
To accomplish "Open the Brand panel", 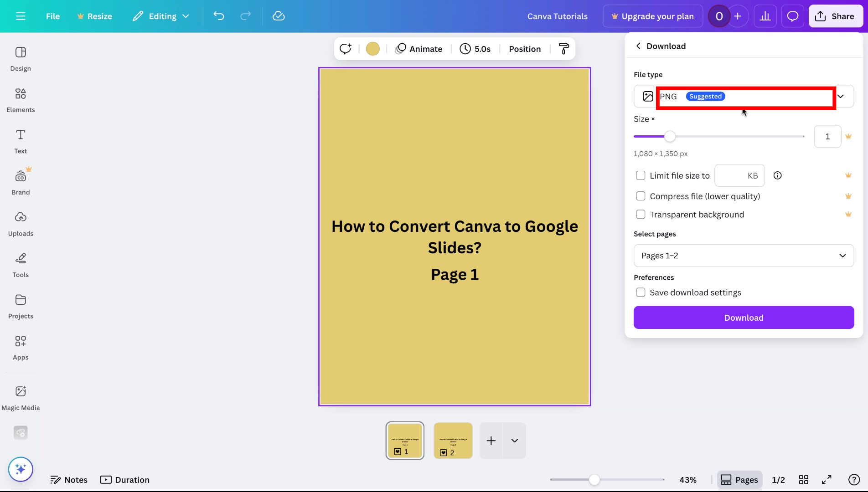I will pos(21,182).
